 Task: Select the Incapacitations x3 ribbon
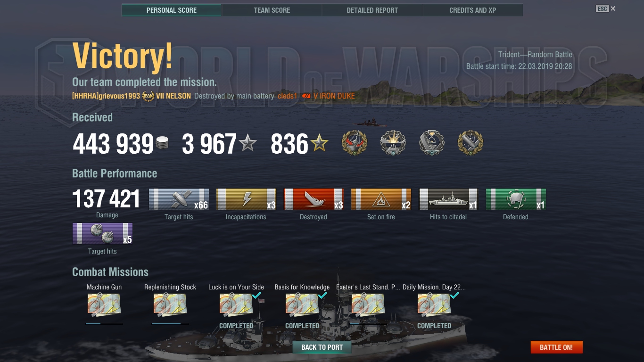click(x=246, y=199)
